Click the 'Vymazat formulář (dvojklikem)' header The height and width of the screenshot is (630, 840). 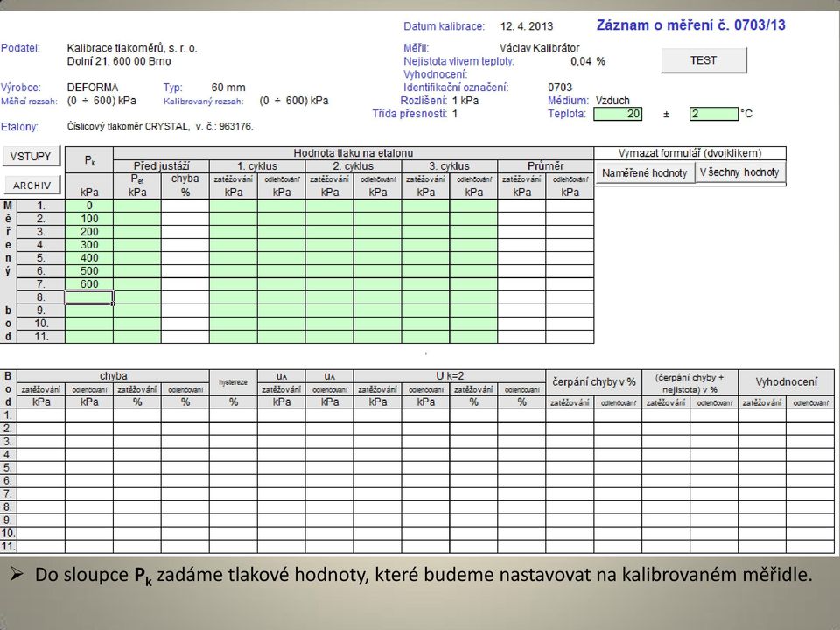[x=690, y=153]
